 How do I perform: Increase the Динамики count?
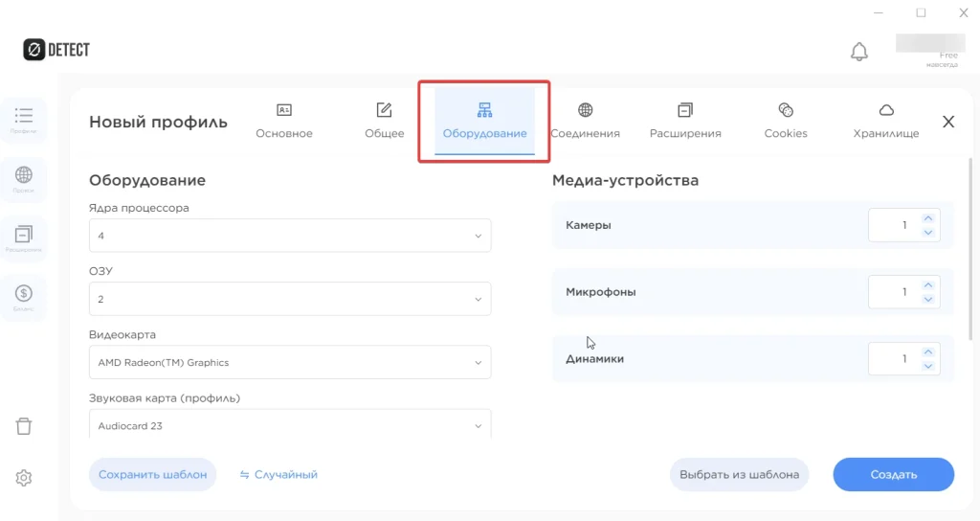pos(928,352)
